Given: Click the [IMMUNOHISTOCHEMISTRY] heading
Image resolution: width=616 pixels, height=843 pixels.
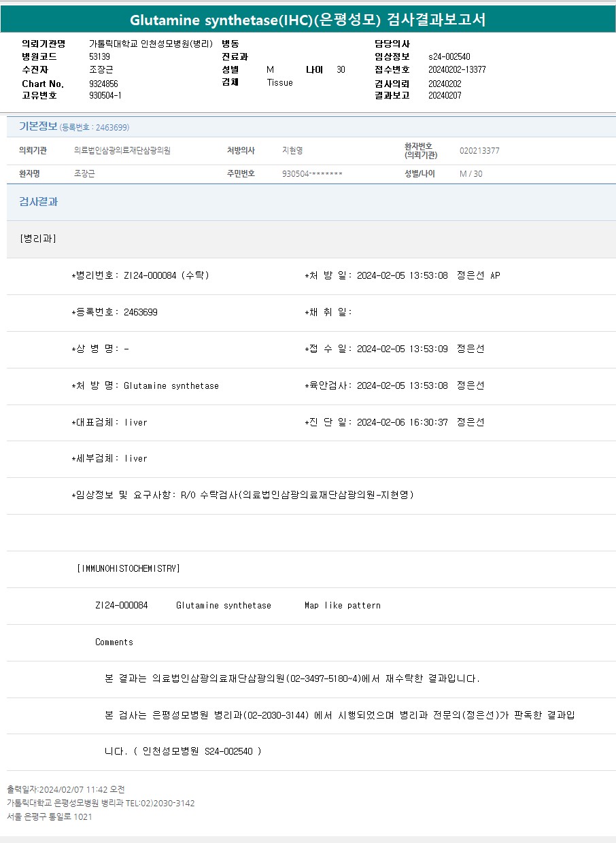Looking at the screenshot, I should [129, 568].
